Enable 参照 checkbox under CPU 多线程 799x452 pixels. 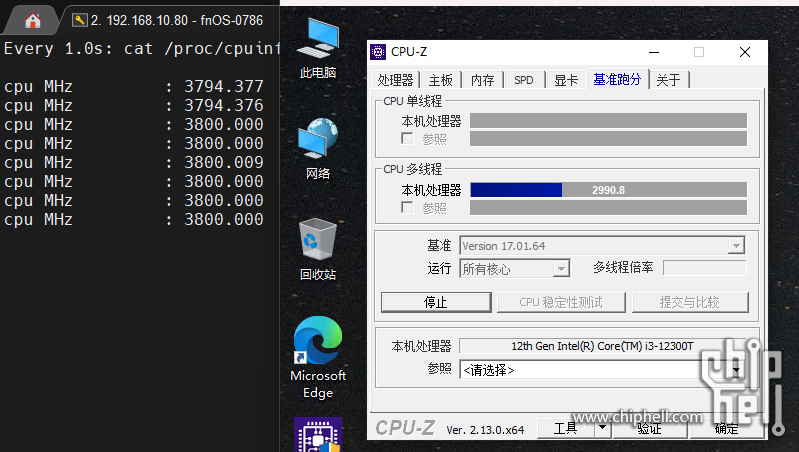click(x=407, y=207)
